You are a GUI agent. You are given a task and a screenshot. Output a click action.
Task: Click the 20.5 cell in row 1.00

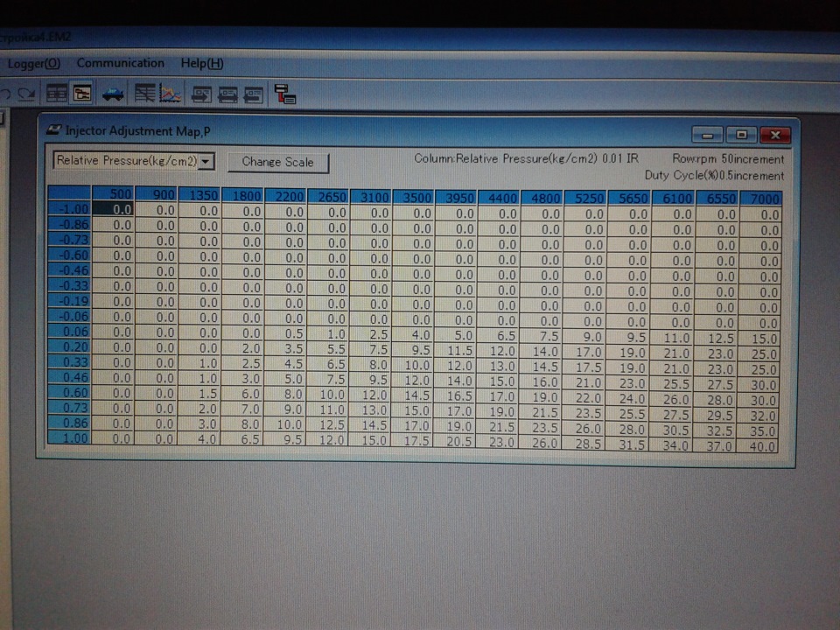[x=455, y=442]
